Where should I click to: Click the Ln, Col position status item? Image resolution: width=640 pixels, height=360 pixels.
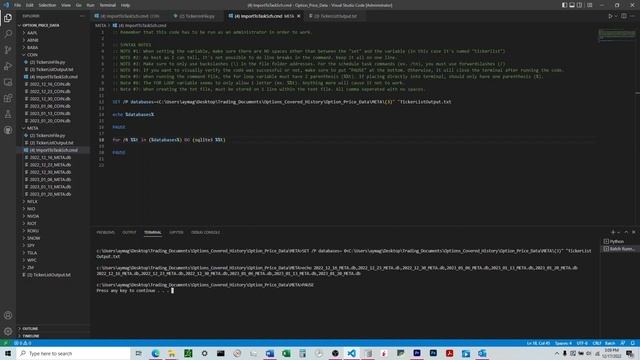(x=538, y=343)
